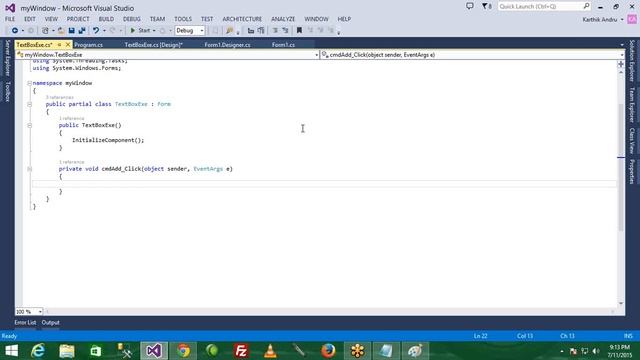Image resolution: width=640 pixels, height=360 pixels.
Task: Comment out the selected lines
Action: 276,31
